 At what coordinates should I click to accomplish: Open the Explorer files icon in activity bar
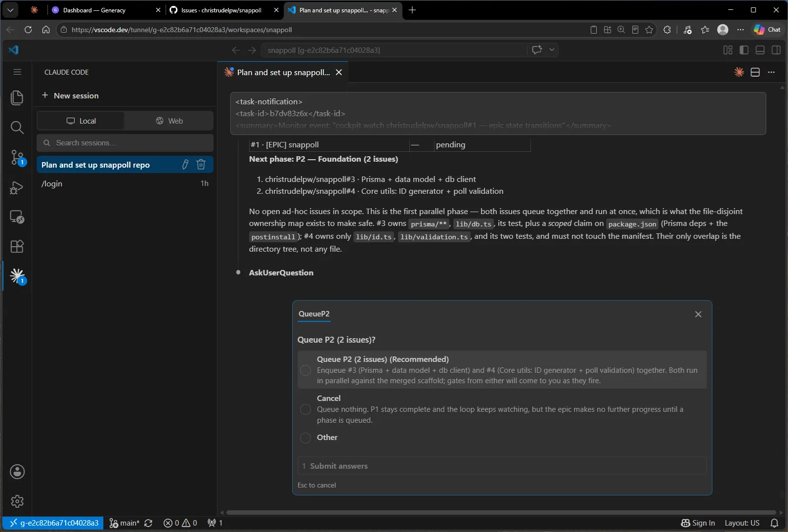(x=17, y=98)
